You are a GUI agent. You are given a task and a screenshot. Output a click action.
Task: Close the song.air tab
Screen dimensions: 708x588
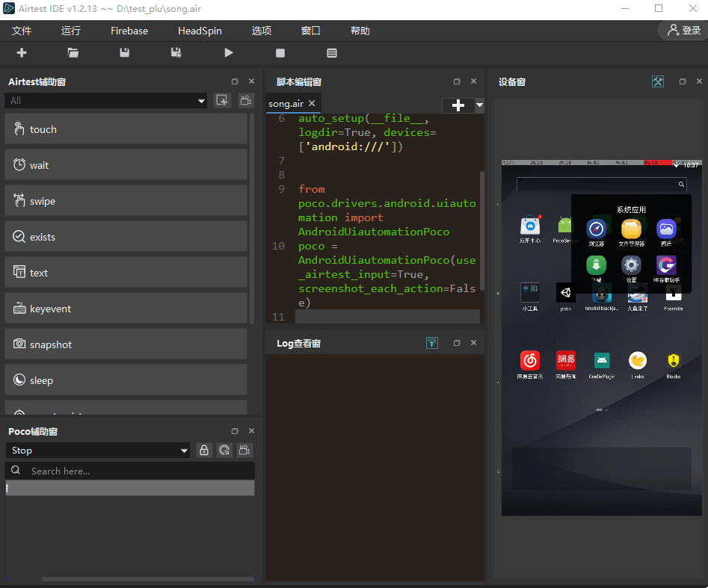click(x=312, y=103)
